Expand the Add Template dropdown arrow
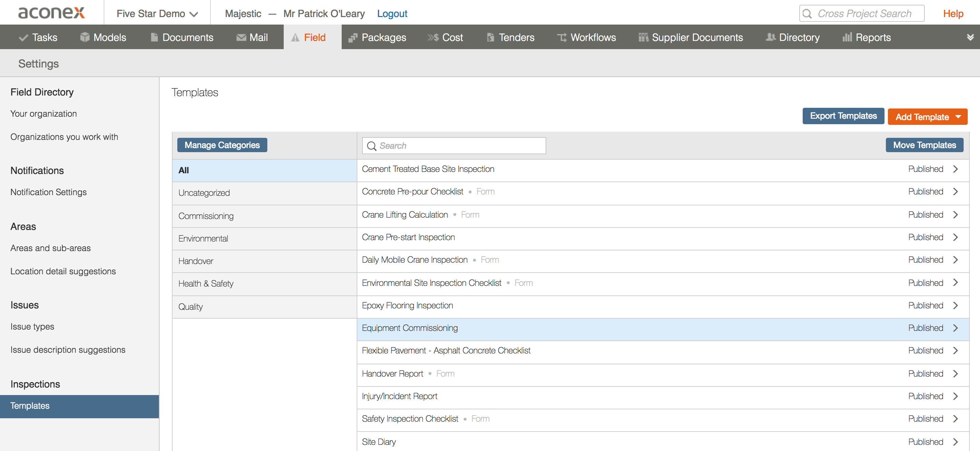This screenshot has width=980, height=451. (958, 117)
